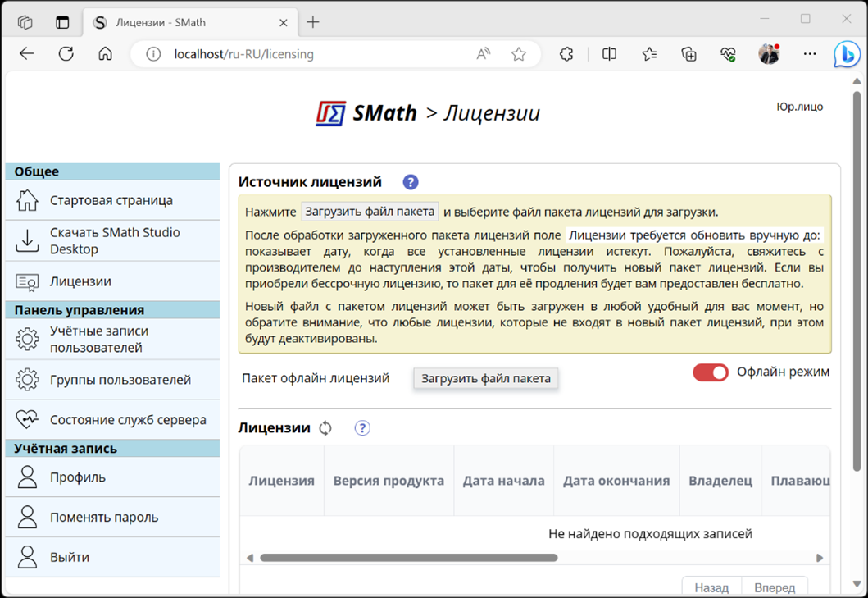Choose Поменять пароль in sidebar

[x=112, y=517]
